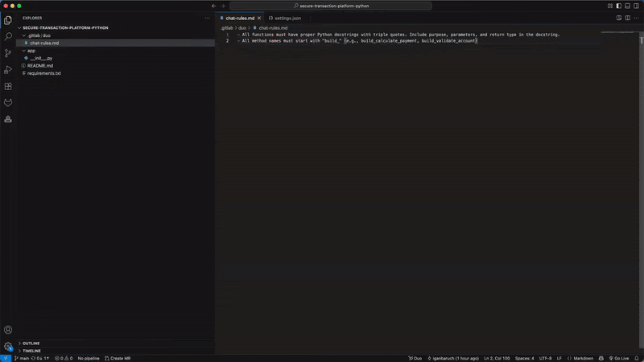
Task: Open the Manage gear icon
Action: (8, 346)
